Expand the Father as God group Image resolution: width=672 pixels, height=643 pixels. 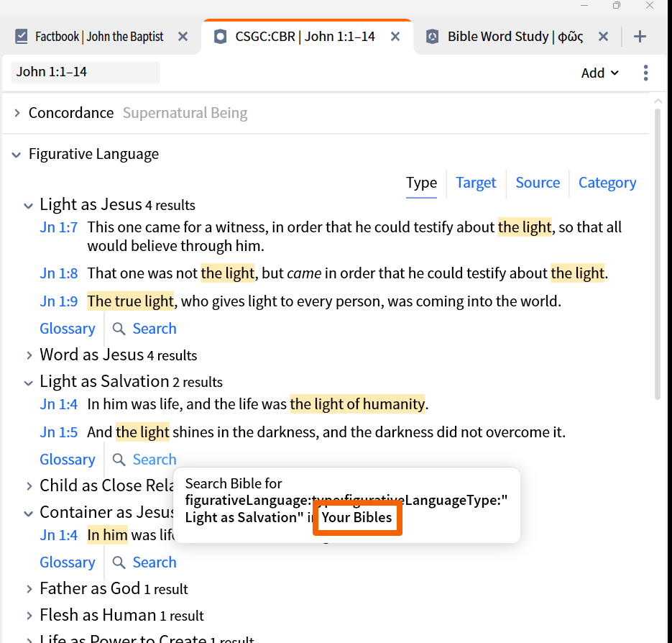point(29,589)
